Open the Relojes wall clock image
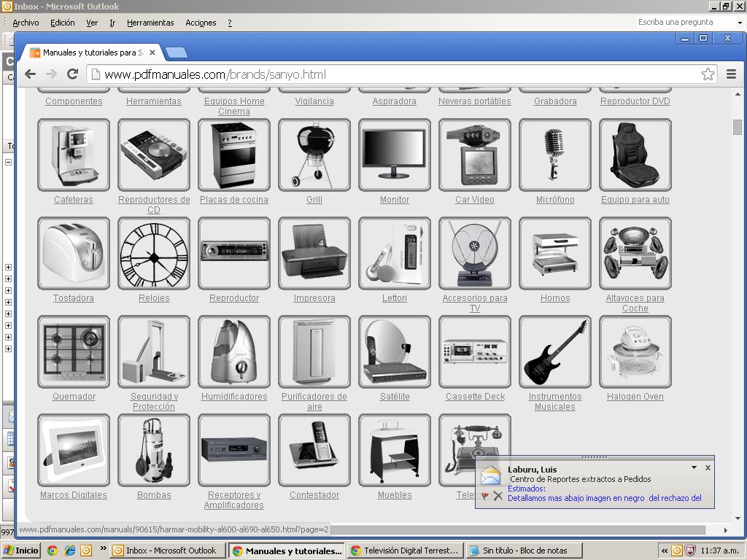Image resolution: width=747 pixels, height=560 pixels. pos(154,253)
